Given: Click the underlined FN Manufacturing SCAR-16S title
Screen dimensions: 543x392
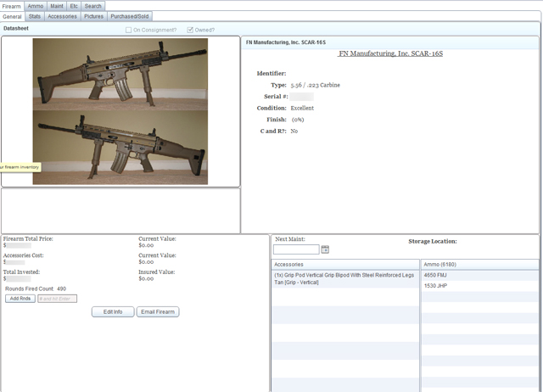Looking at the screenshot, I should [390, 53].
